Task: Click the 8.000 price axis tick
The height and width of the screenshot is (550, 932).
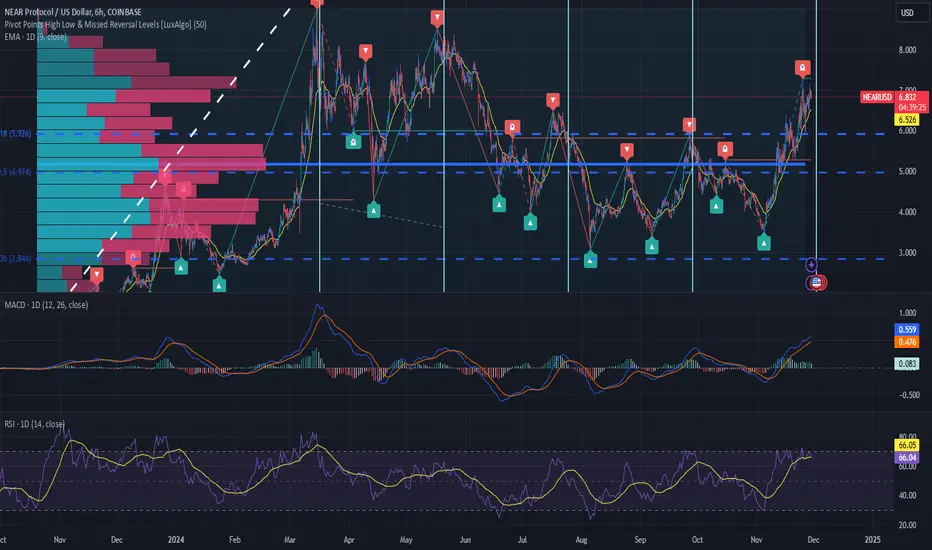Action: pyautogui.click(x=907, y=50)
